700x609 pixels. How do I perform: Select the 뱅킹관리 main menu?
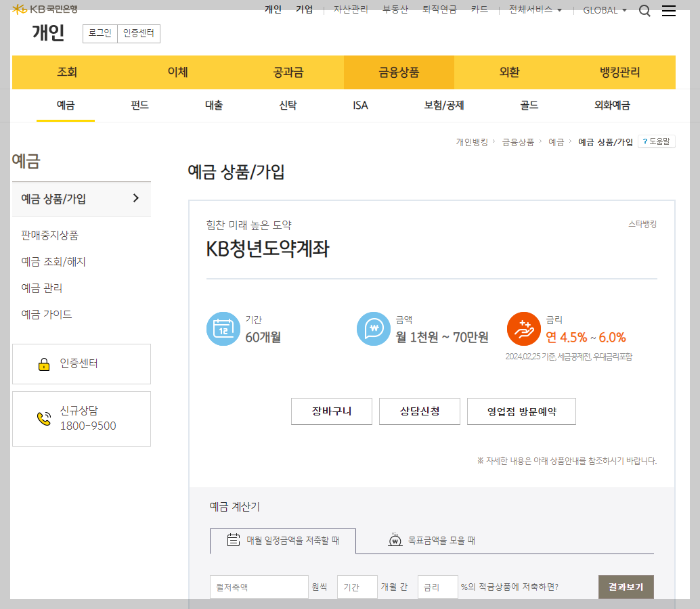pos(620,72)
